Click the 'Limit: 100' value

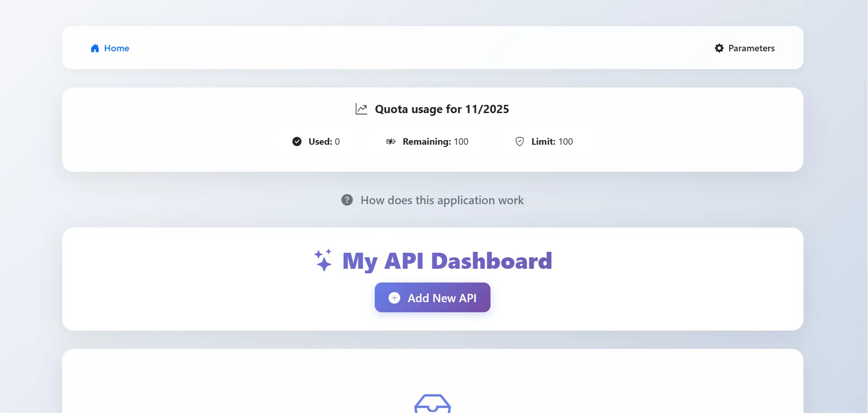[552, 141]
